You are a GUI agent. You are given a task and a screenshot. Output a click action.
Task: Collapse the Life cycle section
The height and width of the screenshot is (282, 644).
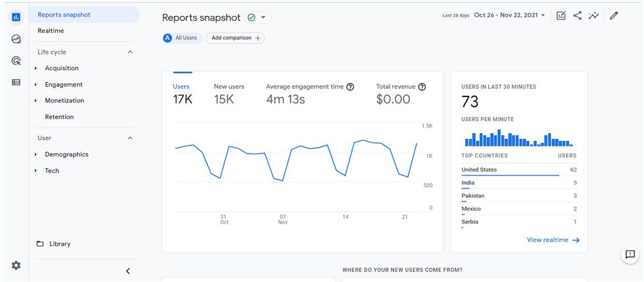click(x=130, y=52)
